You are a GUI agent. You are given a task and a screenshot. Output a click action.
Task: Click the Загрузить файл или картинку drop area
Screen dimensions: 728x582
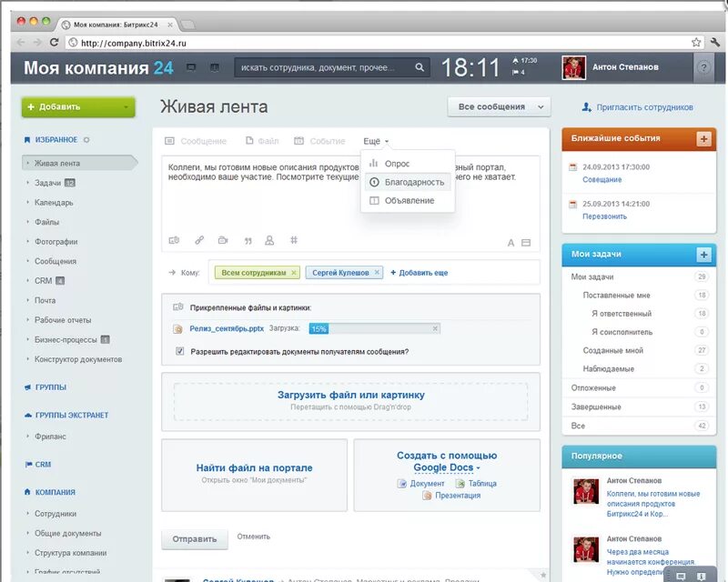351,402
